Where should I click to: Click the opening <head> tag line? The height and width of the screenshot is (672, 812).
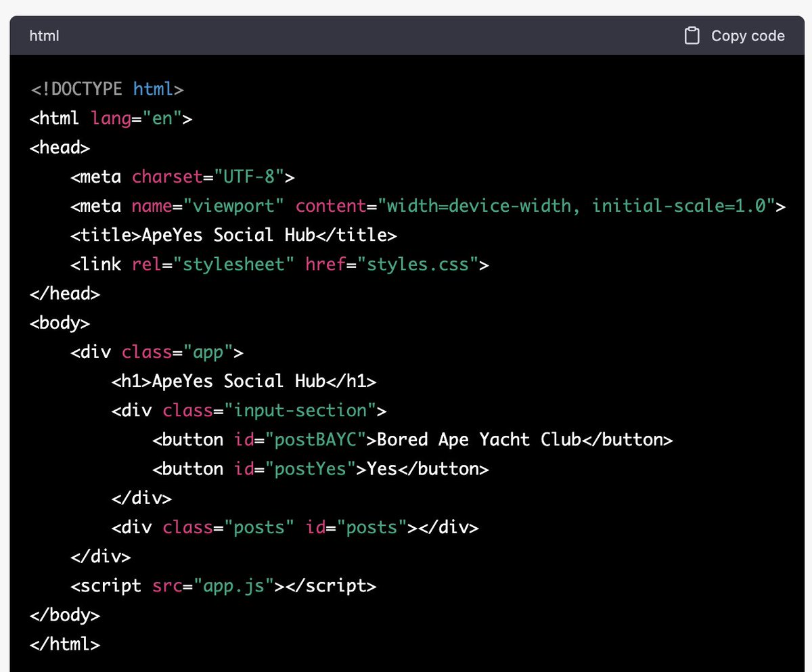[60, 148]
